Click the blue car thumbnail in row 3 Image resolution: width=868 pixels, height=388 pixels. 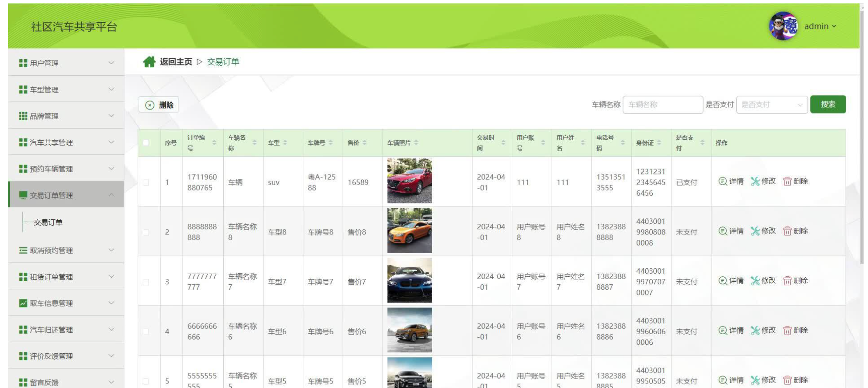click(410, 281)
